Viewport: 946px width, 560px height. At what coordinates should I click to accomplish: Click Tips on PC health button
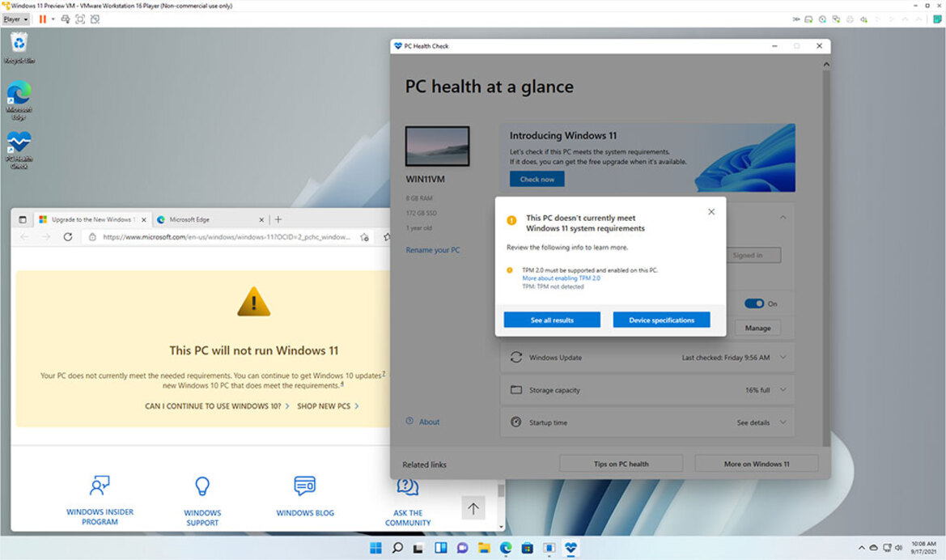(621, 464)
